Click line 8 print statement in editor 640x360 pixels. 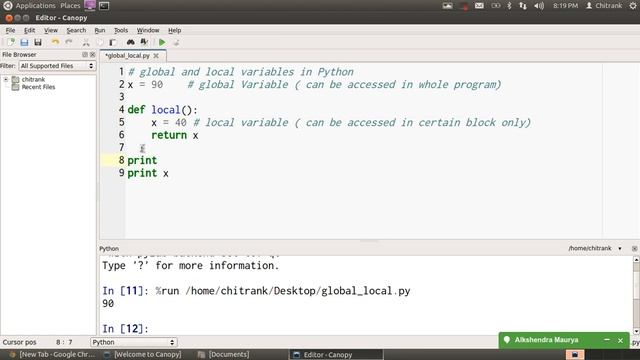pos(142,160)
